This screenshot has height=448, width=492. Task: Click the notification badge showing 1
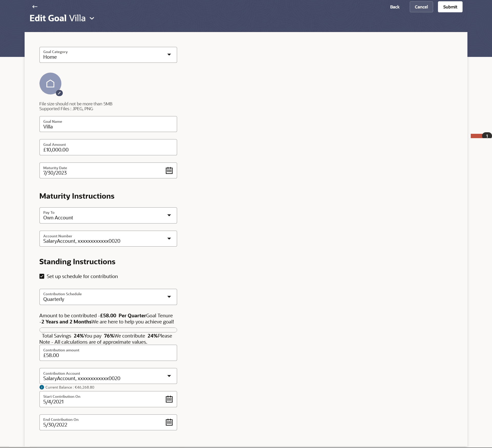(486, 136)
